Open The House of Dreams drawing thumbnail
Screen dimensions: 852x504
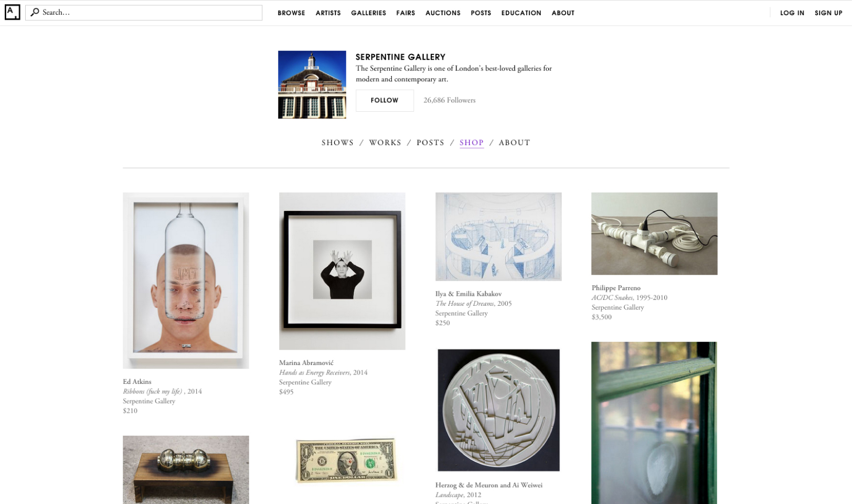tap(498, 237)
